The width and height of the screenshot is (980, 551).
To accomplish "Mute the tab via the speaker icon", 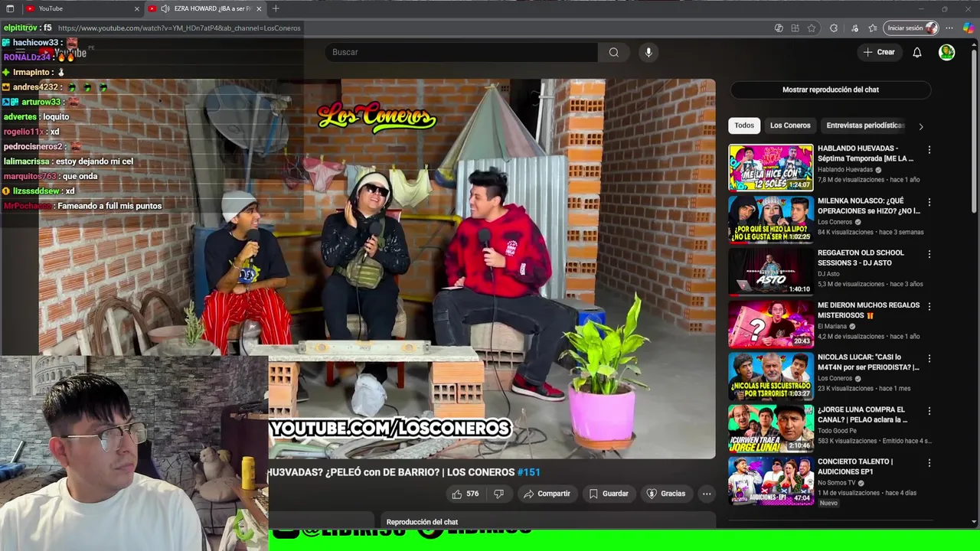I will point(165,8).
